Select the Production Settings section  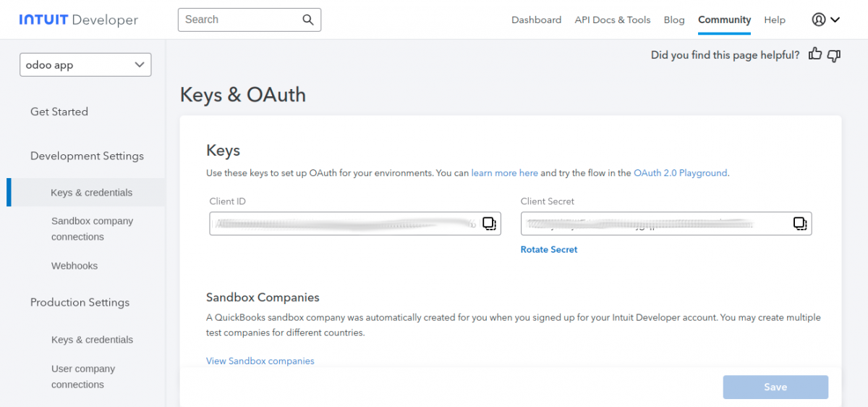pos(80,302)
